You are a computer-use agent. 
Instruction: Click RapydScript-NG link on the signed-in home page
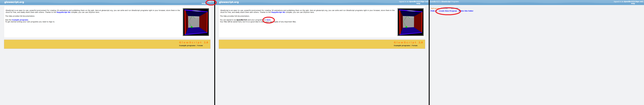[x=278, y=12]
